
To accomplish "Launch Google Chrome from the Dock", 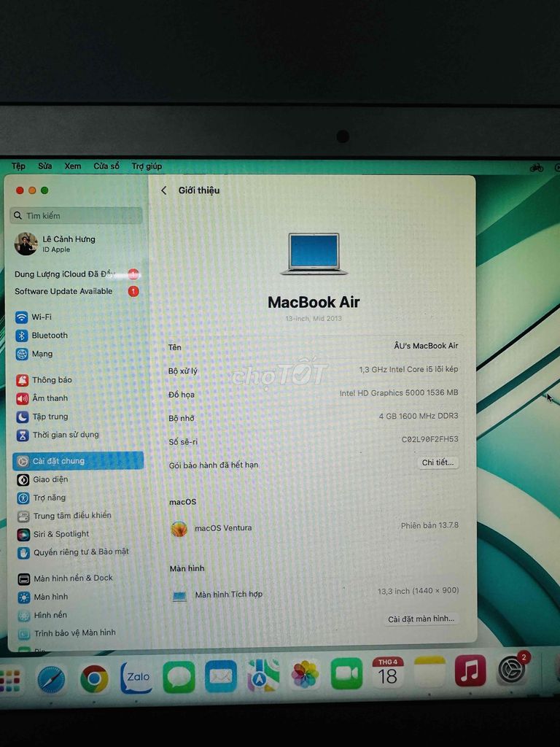I will point(94,678).
